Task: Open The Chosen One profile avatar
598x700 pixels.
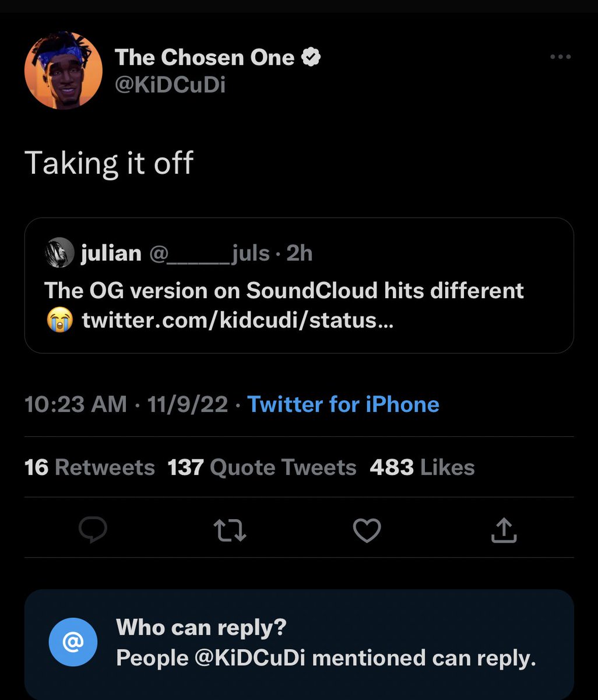Action: (x=64, y=70)
